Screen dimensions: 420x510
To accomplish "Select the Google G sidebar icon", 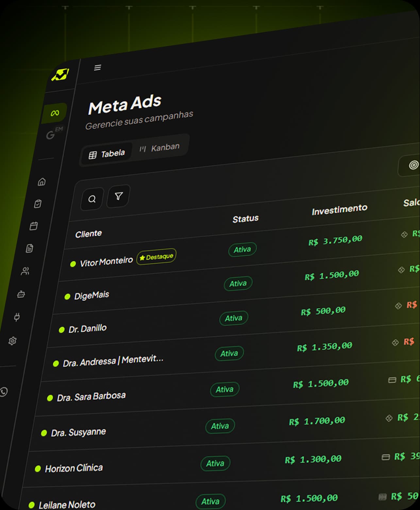I will (x=51, y=135).
